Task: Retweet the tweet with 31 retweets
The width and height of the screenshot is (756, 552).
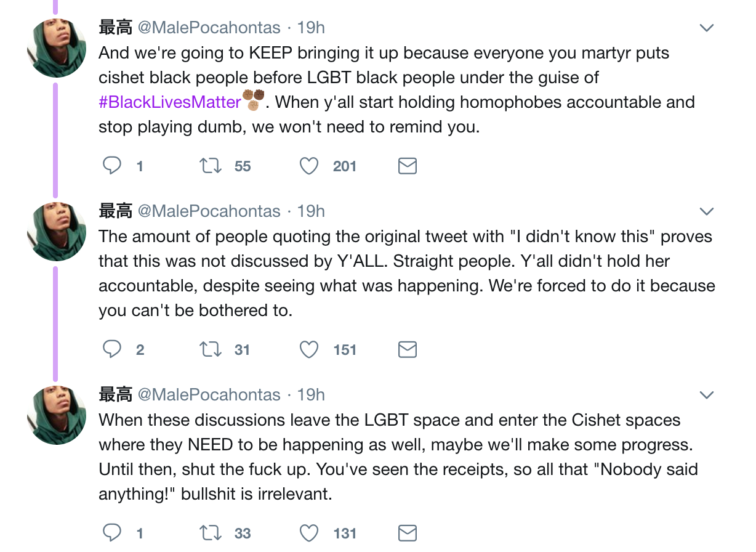Action: [211, 349]
